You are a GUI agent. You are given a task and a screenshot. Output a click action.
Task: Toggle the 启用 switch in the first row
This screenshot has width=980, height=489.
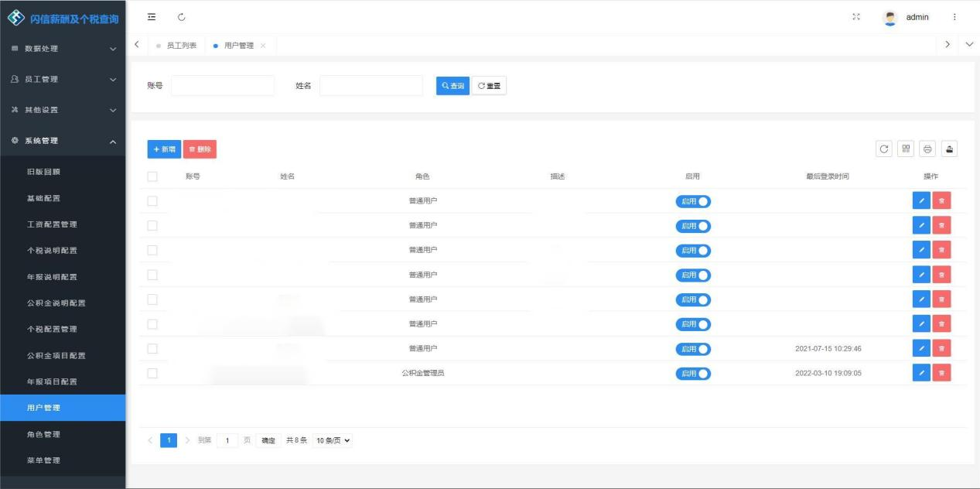[693, 201]
